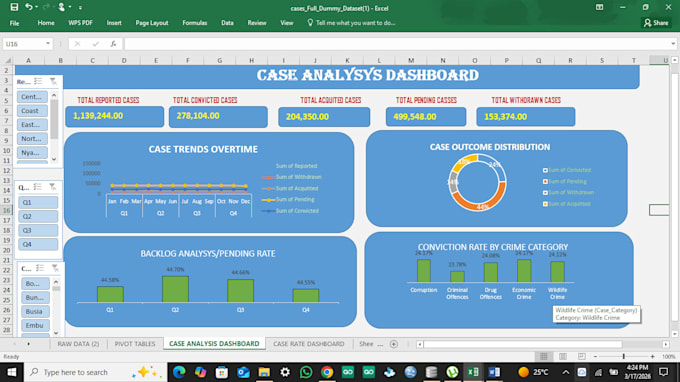This screenshot has height=382, width=680.
Task: Open Ribbon Display Options icon
Action: click(x=599, y=7)
